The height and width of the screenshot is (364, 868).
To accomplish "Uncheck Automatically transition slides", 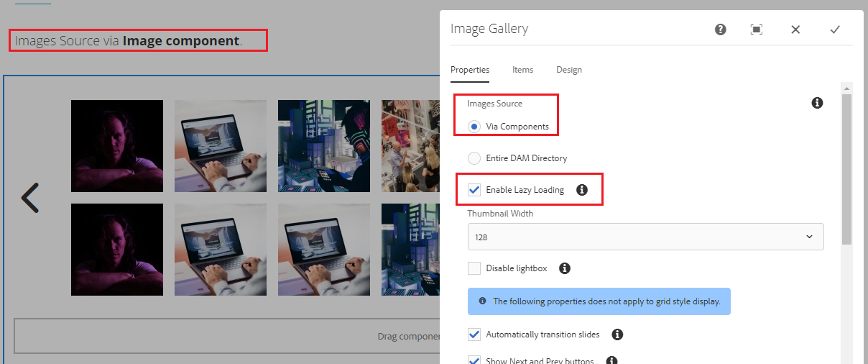I will click(x=474, y=335).
